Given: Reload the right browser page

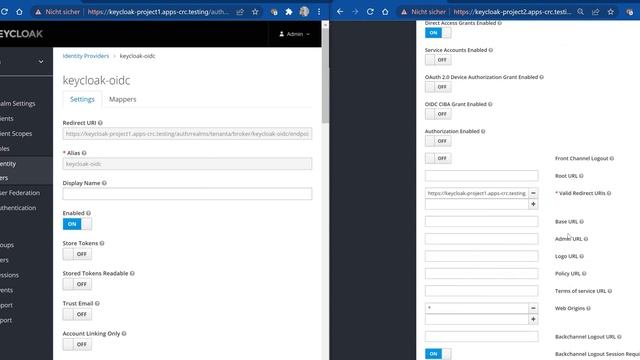Looking at the screenshot, I should click(370, 12).
